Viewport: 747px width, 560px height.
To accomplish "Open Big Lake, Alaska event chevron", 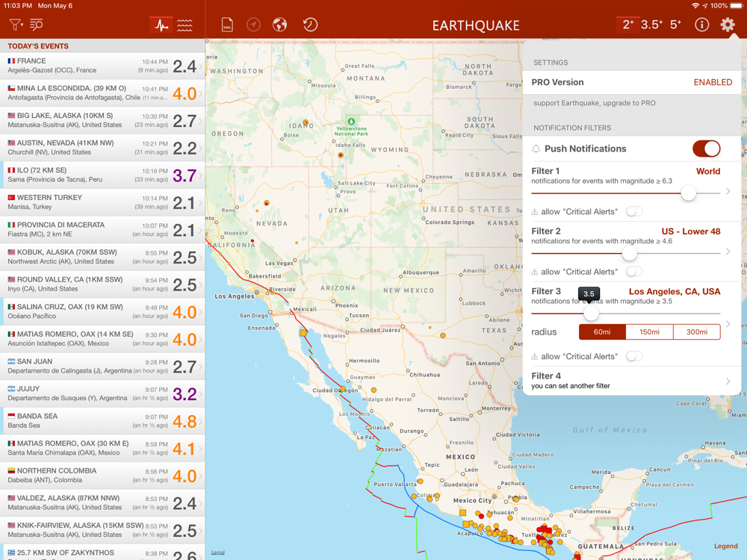I will tap(200, 121).
